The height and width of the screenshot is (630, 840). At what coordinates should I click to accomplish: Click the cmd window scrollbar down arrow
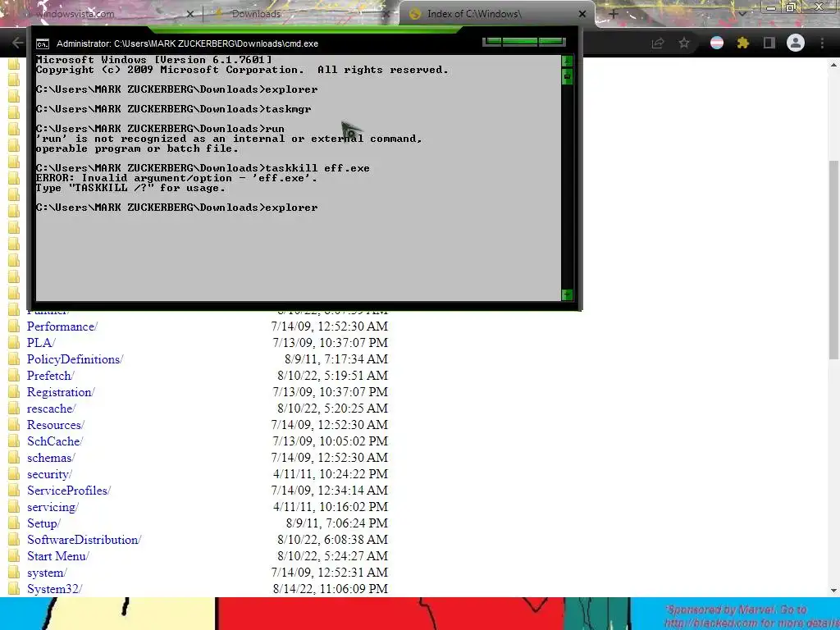click(568, 294)
